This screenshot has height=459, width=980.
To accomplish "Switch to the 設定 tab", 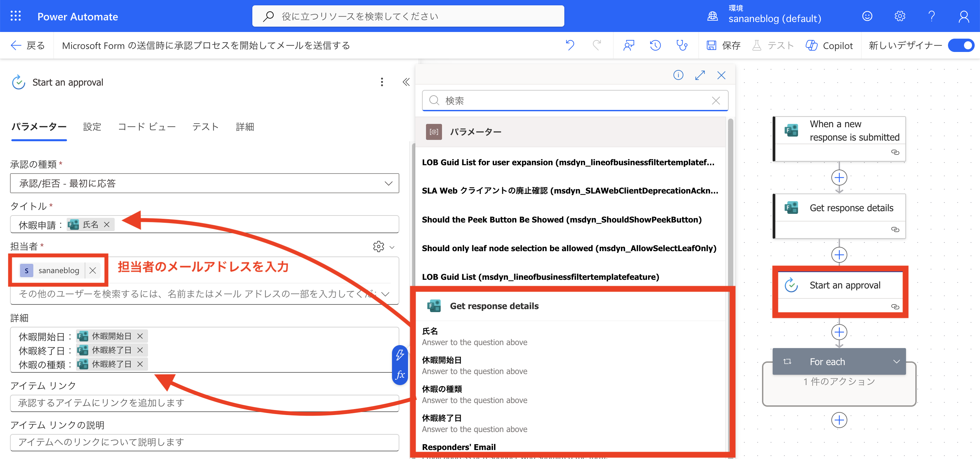I will coord(92,127).
